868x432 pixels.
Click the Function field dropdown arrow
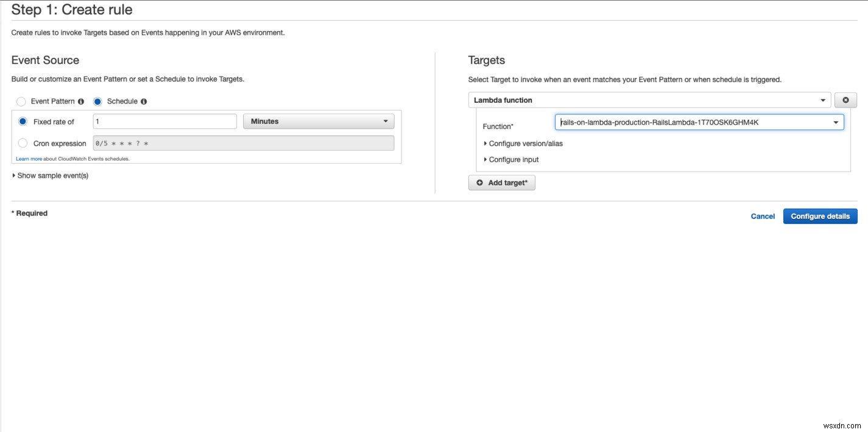pyautogui.click(x=835, y=122)
